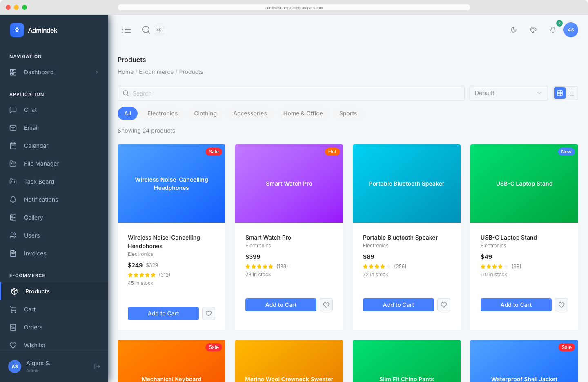
Task: Wishlist the Wireless Noise-Cancelling Headphones heart
Action: pyautogui.click(x=209, y=313)
